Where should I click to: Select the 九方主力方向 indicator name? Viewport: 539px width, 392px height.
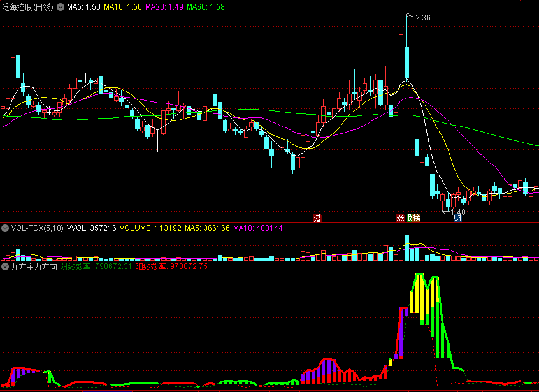(x=34, y=266)
